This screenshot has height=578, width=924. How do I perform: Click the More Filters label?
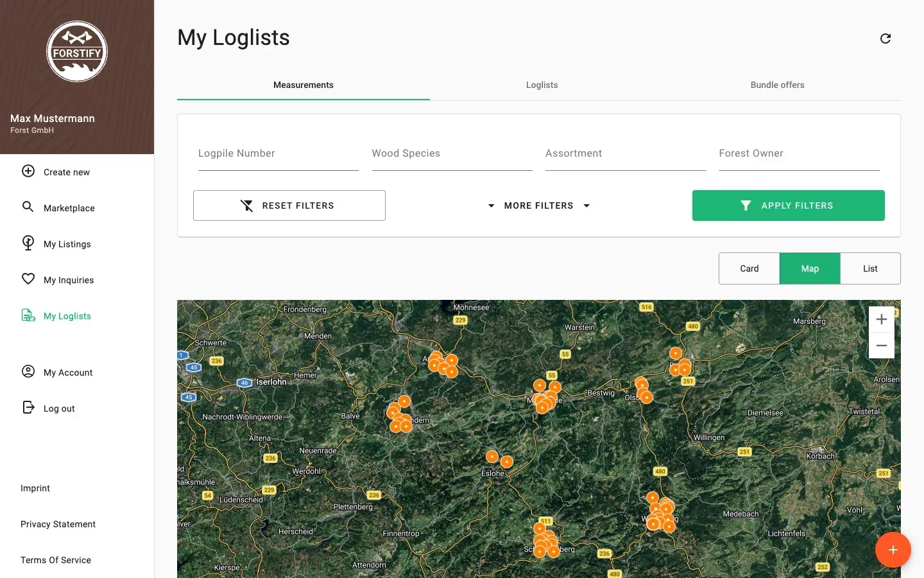pyautogui.click(x=539, y=206)
